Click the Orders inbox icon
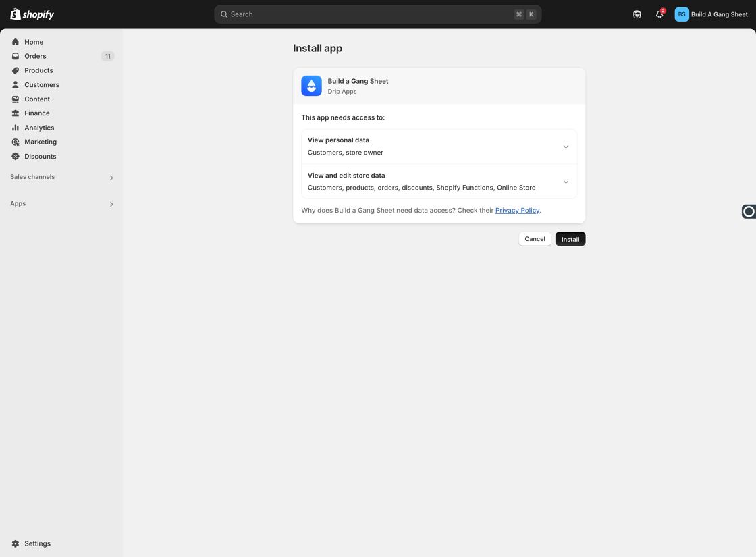 click(16, 56)
